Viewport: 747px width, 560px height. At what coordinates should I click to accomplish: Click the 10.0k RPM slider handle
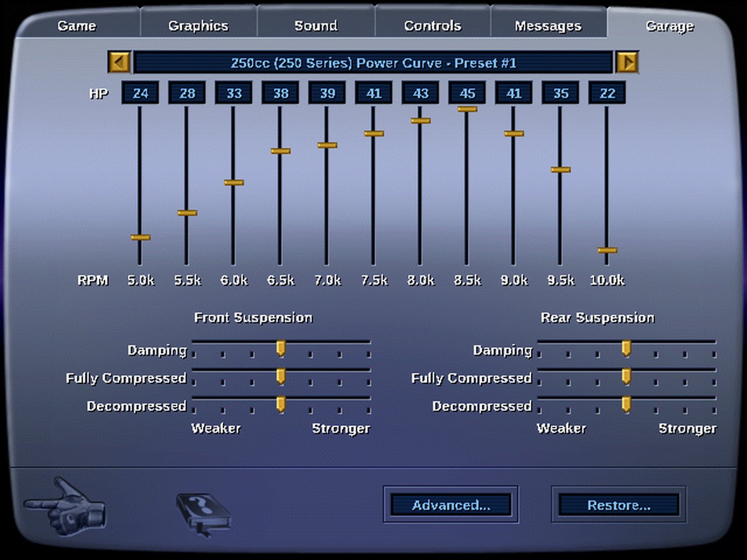coord(607,250)
